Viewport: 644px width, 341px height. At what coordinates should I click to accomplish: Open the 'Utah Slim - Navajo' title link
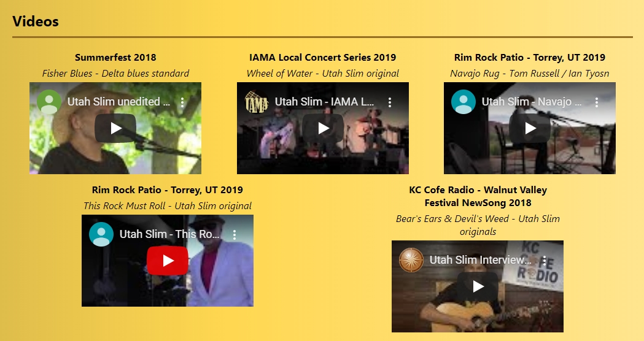pos(532,102)
